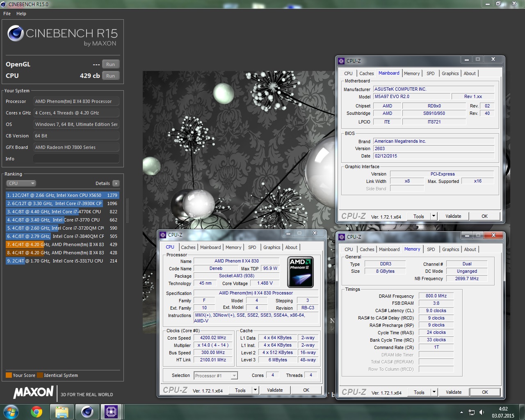
Task: Click Your Score orange legend swatch
Action: coord(9,375)
